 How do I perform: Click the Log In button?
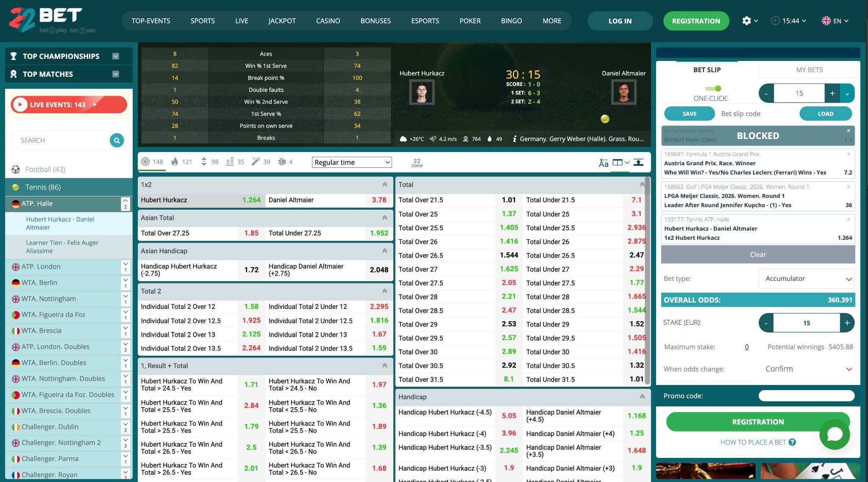point(620,21)
